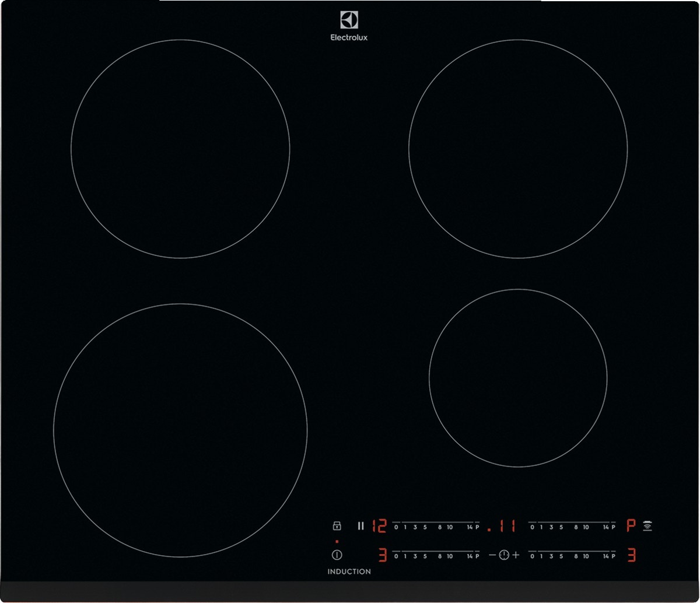700x603 pixels.
Task: Touch the rear left cooking zone
Action: point(180,149)
